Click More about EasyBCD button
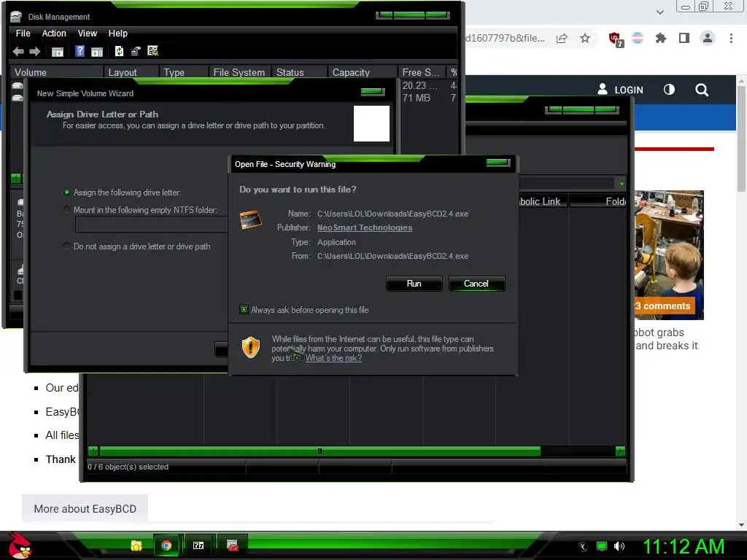Image resolution: width=747 pixels, height=560 pixels. pos(85,508)
